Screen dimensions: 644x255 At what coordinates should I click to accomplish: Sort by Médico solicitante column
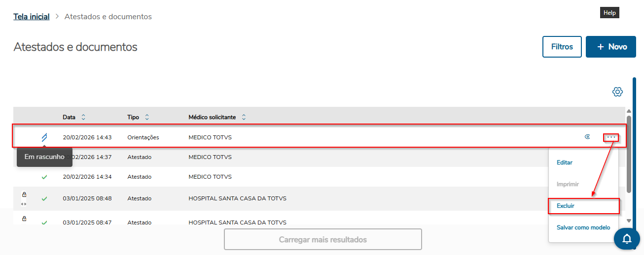244,117
